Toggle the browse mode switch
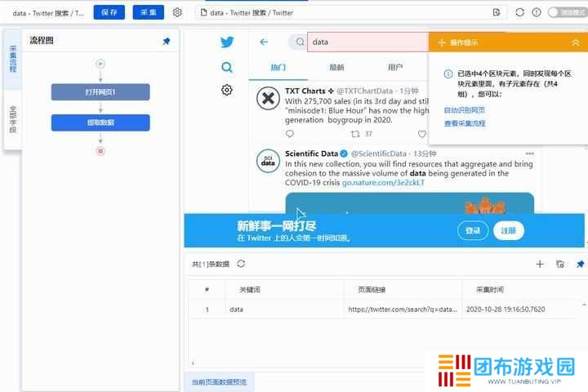The height and width of the screenshot is (392, 588). click(568, 12)
